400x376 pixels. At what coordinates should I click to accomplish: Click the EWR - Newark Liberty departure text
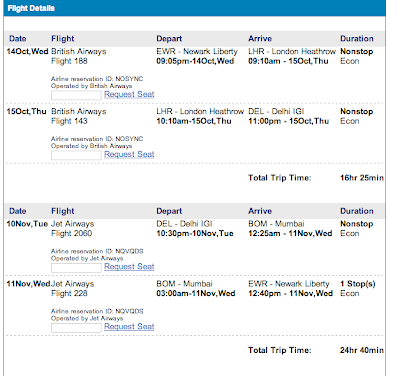(197, 52)
